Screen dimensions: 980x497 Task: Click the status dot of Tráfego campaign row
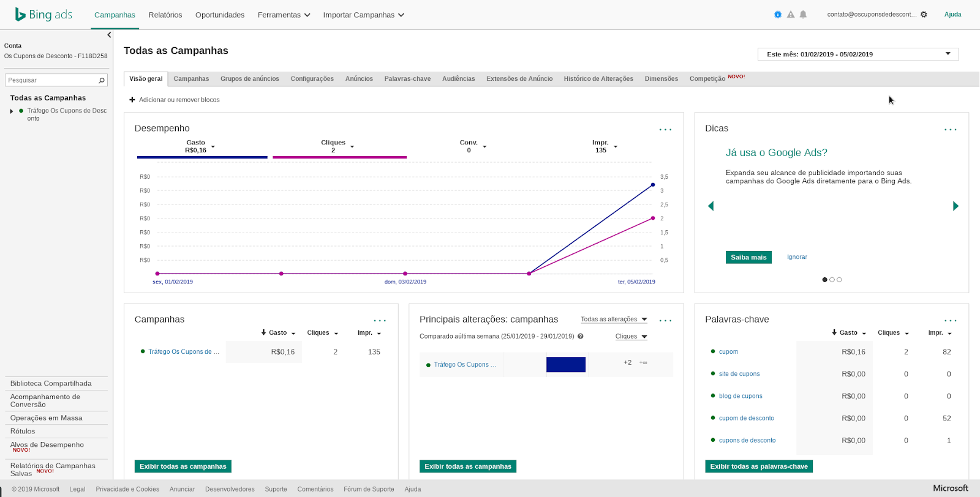(143, 351)
